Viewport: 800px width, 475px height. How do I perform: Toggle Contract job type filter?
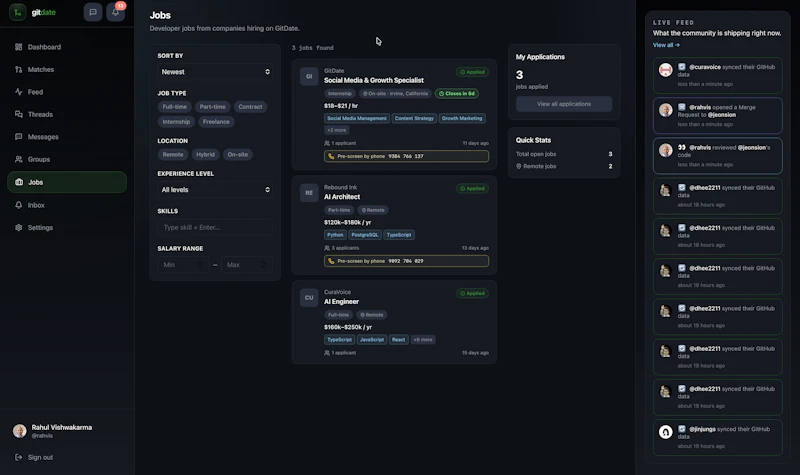250,107
